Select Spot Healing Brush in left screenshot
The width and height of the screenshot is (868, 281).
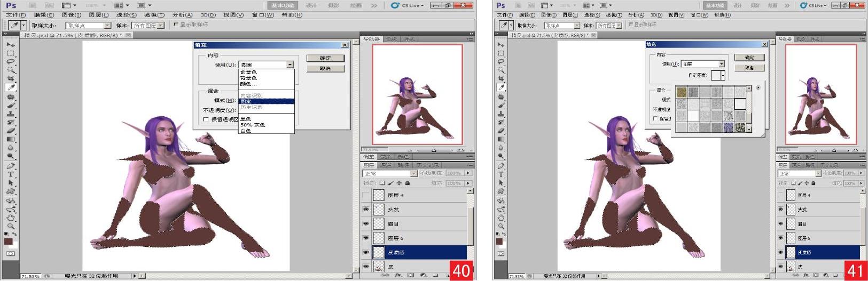11,97
